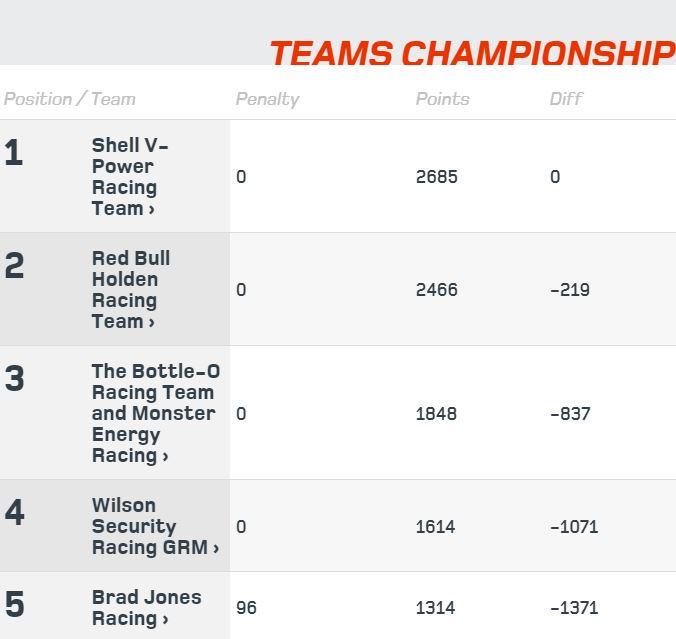Click the 96 penalty value

point(246,608)
